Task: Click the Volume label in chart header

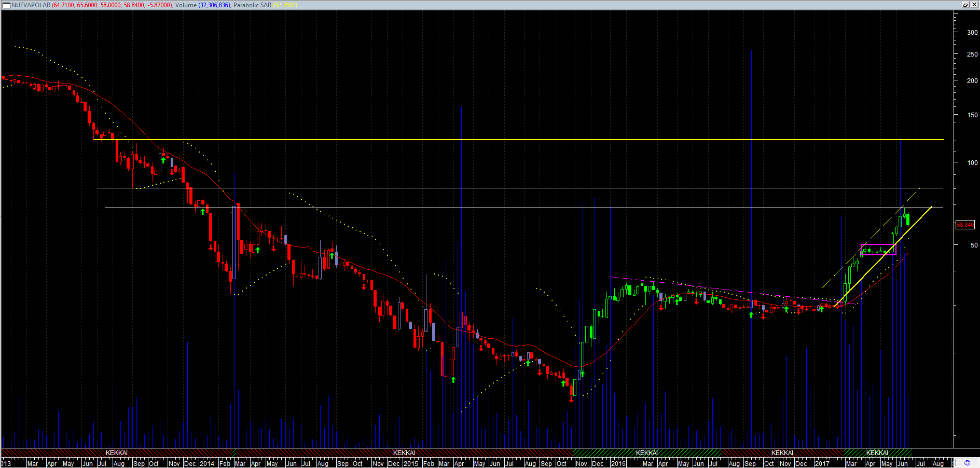Action: 185,5
